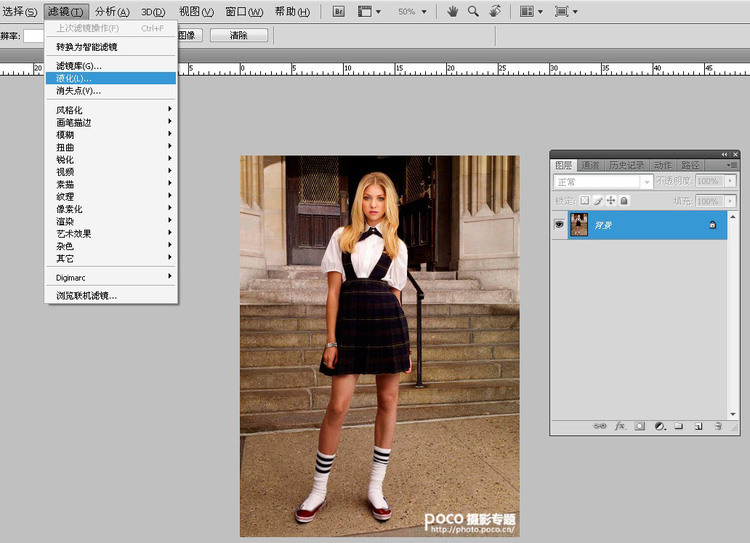The width and height of the screenshot is (750, 543).
Task: Switch to the 历史记录 tab
Action: [626, 165]
